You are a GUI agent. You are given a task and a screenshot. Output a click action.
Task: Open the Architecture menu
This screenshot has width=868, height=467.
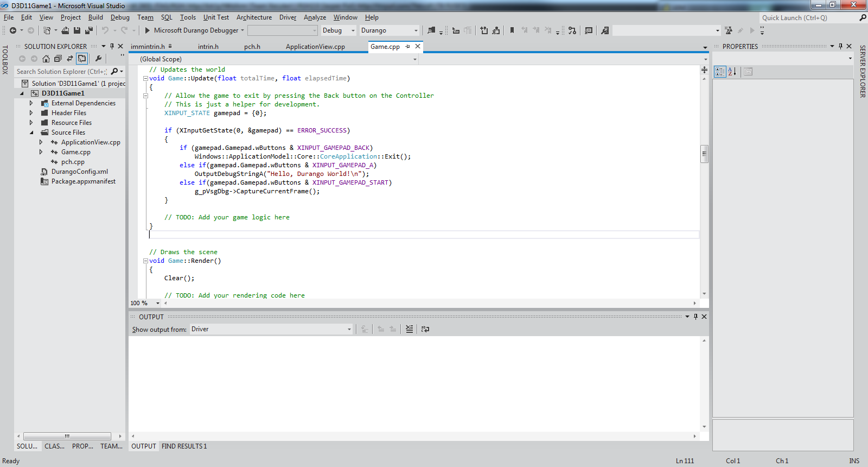[254, 17]
